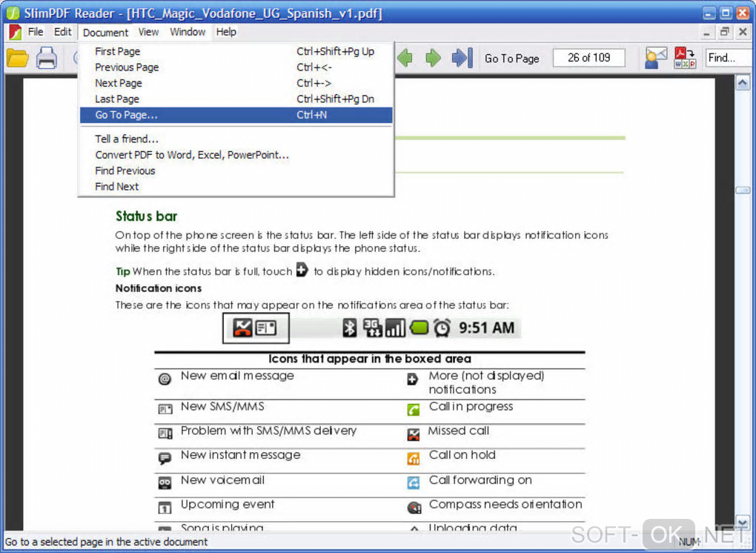Click the page number field showing 26 of 109

click(x=588, y=58)
